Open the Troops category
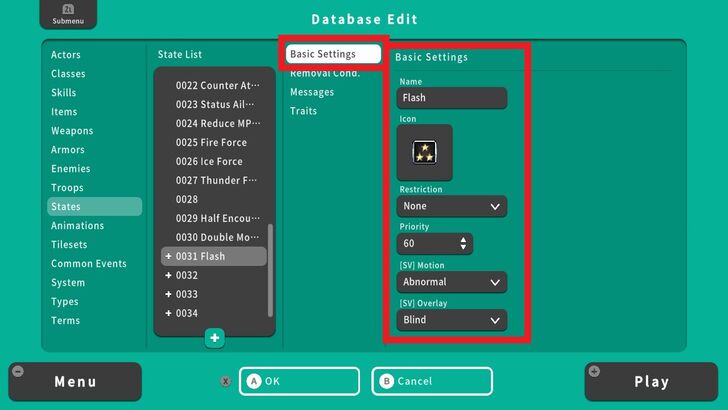The width and height of the screenshot is (728, 410). click(x=67, y=188)
